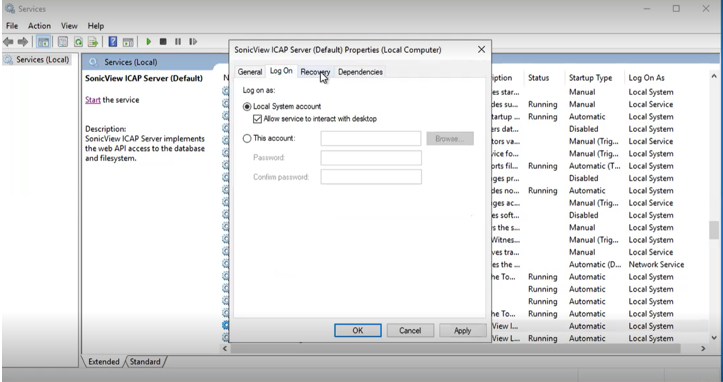This screenshot has height=382, width=723.
Task: Click the Automatic (T... startup type cell
Action: coord(595,166)
